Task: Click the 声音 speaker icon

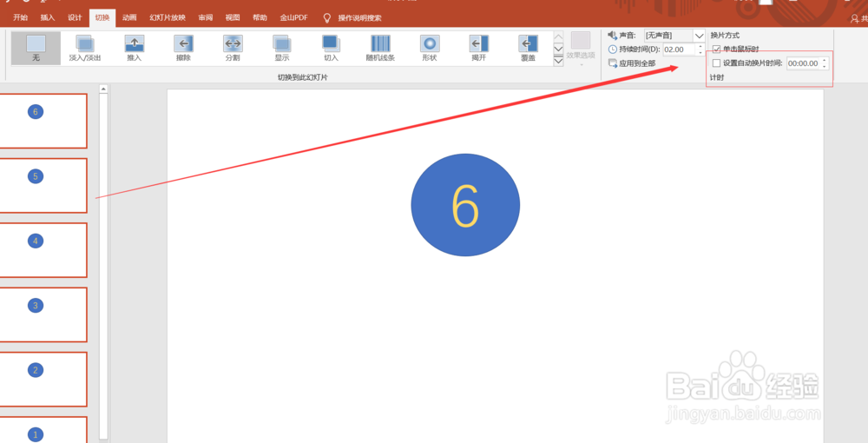Action: pyautogui.click(x=612, y=36)
